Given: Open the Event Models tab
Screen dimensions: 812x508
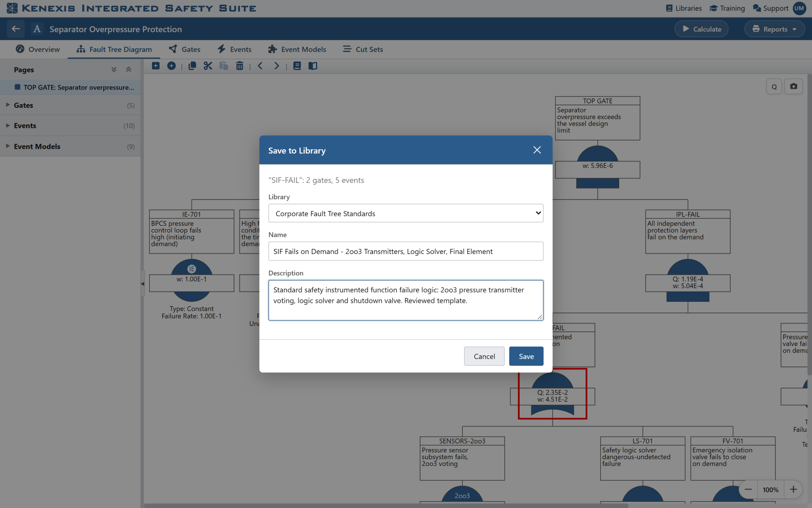Looking at the screenshot, I should 297,50.
